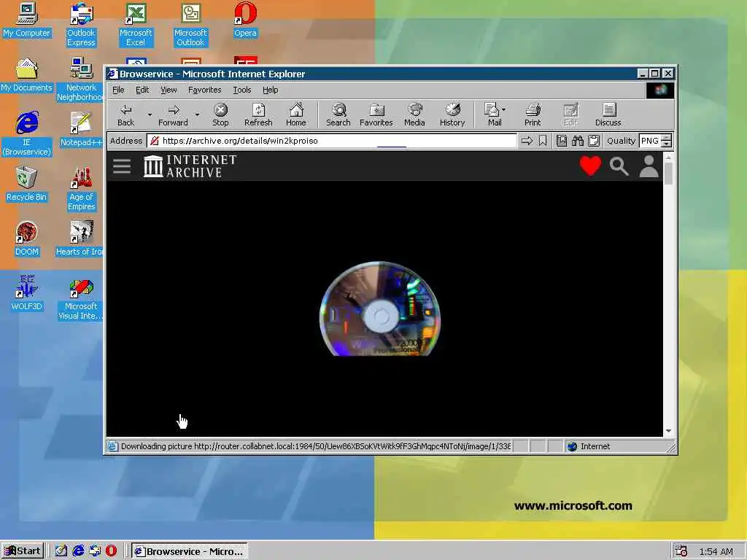Screen dimensions: 747x560
Task: Open the Favorites menu in menu bar
Action: (x=204, y=90)
